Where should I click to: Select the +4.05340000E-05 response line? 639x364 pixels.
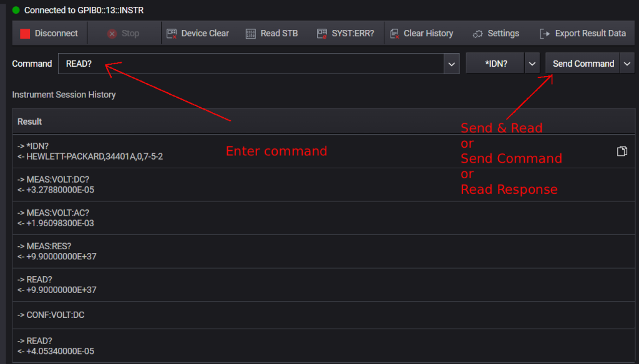coord(56,351)
